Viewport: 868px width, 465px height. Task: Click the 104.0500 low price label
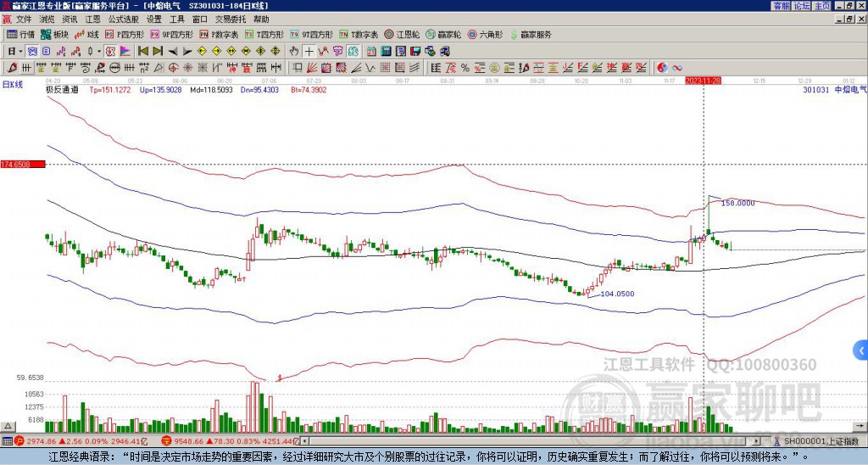tap(617, 294)
